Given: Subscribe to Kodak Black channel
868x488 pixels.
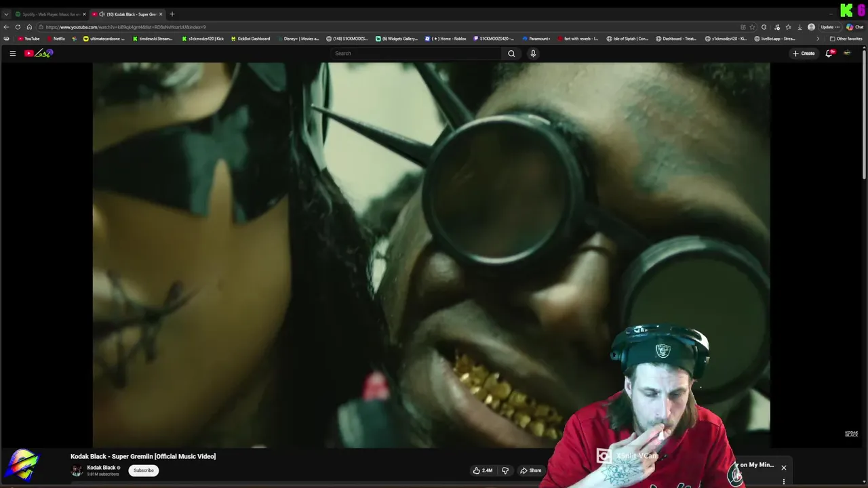Looking at the screenshot, I should [143, 470].
